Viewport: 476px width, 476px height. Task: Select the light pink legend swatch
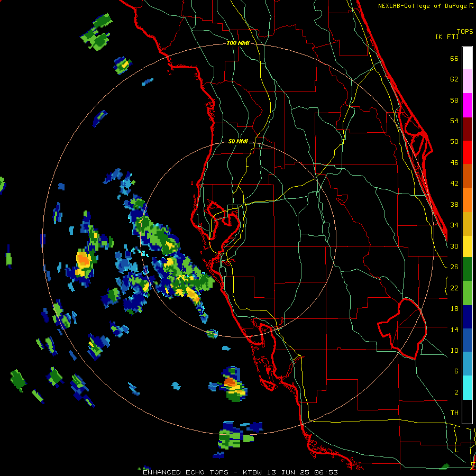[x=467, y=81]
